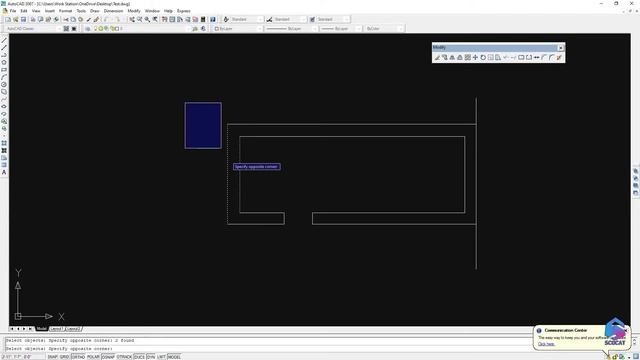Open the Express menu

(184, 11)
